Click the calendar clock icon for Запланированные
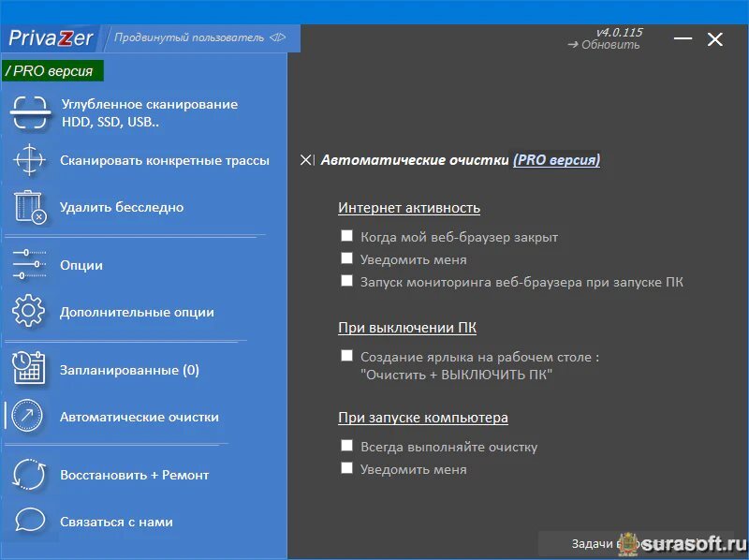This screenshot has height=560, width=749. coord(29,368)
